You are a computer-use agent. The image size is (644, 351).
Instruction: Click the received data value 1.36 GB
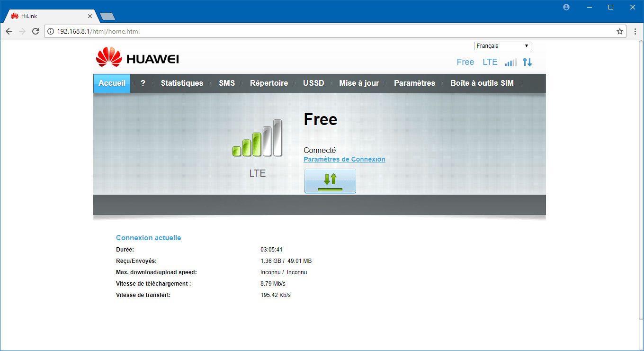[271, 261]
